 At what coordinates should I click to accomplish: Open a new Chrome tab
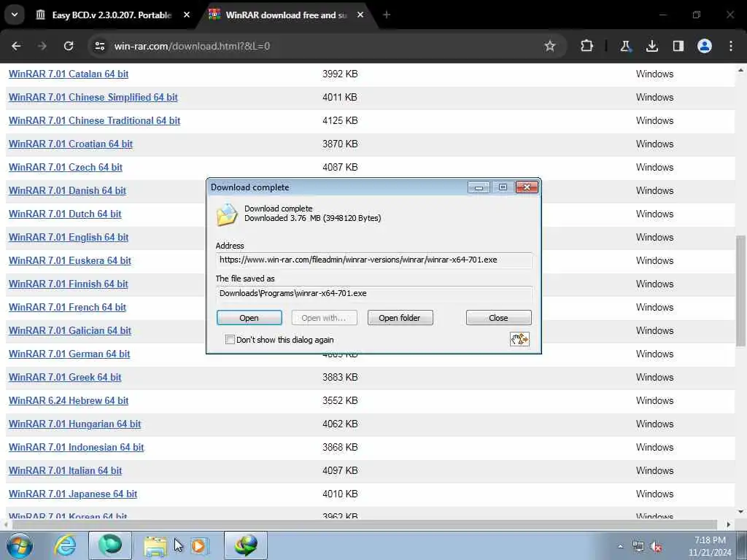pos(387,15)
